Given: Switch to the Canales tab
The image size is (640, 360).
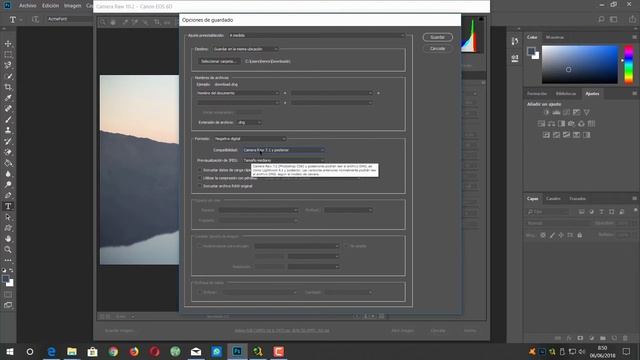Looking at the screenshot, I should [x=553, y=199].
